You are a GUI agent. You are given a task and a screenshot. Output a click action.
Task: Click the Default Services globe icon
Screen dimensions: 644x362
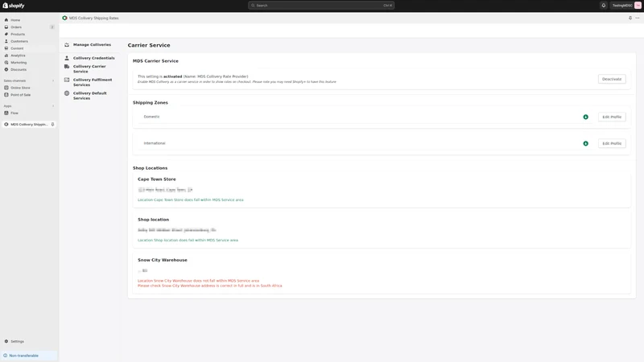tap(67, 93)
